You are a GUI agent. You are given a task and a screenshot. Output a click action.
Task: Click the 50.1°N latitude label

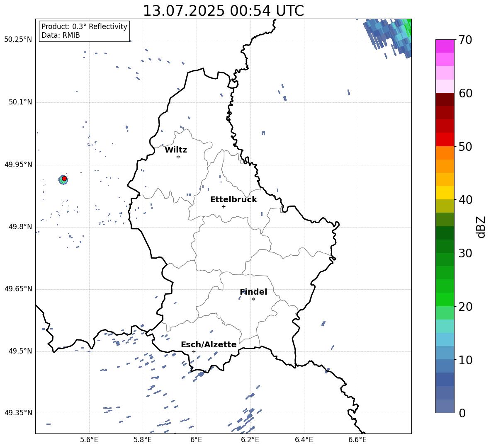20,102
